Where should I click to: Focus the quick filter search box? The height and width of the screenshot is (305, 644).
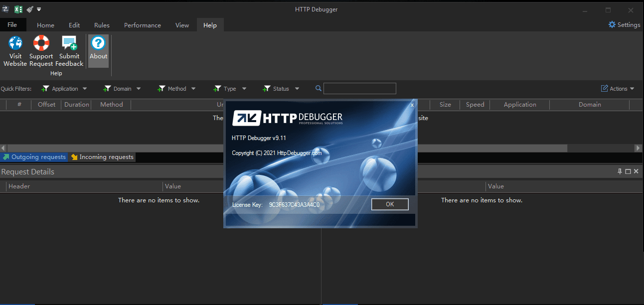tap(360, 89)
